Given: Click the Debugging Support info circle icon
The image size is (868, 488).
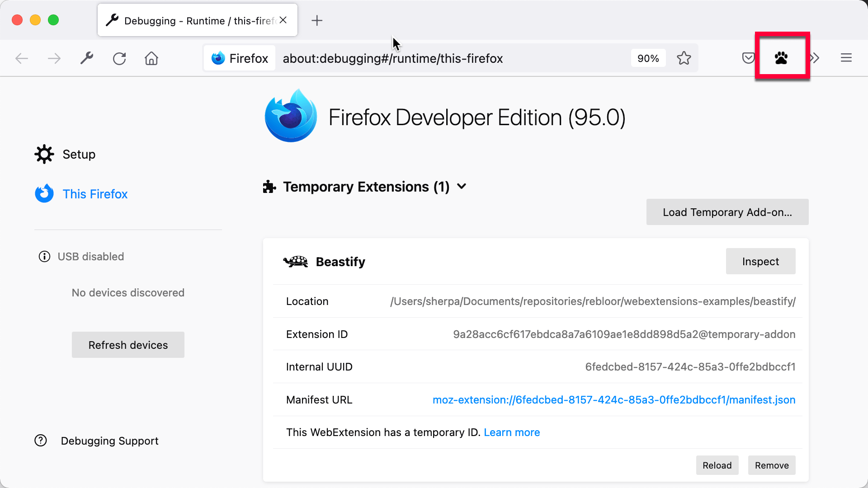Looking at the screenshot, I should 41,441.
